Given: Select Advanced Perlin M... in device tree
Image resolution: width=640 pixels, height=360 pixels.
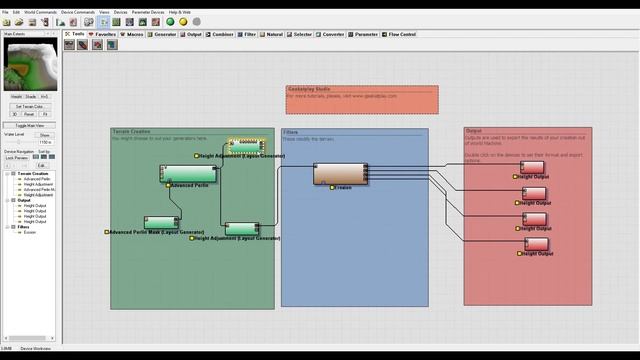Looking at the screenshot, I should pyautogui.click(x=39, y=190).
